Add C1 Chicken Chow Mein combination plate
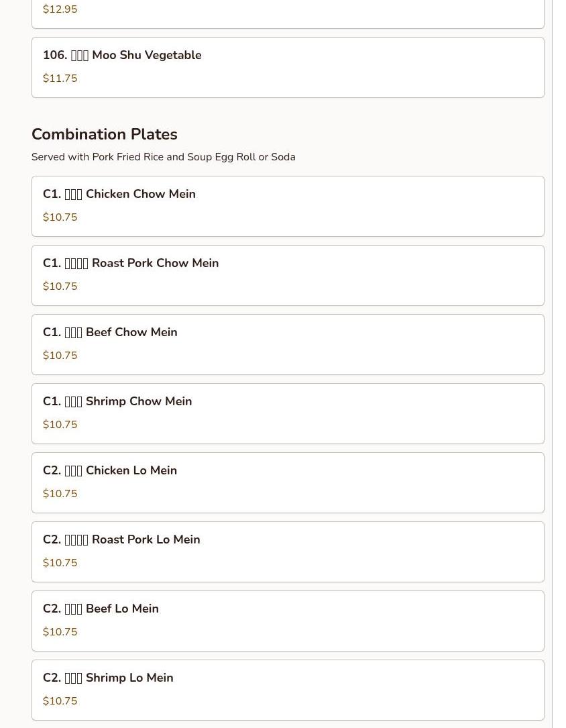566x728 pixels. 287,206
